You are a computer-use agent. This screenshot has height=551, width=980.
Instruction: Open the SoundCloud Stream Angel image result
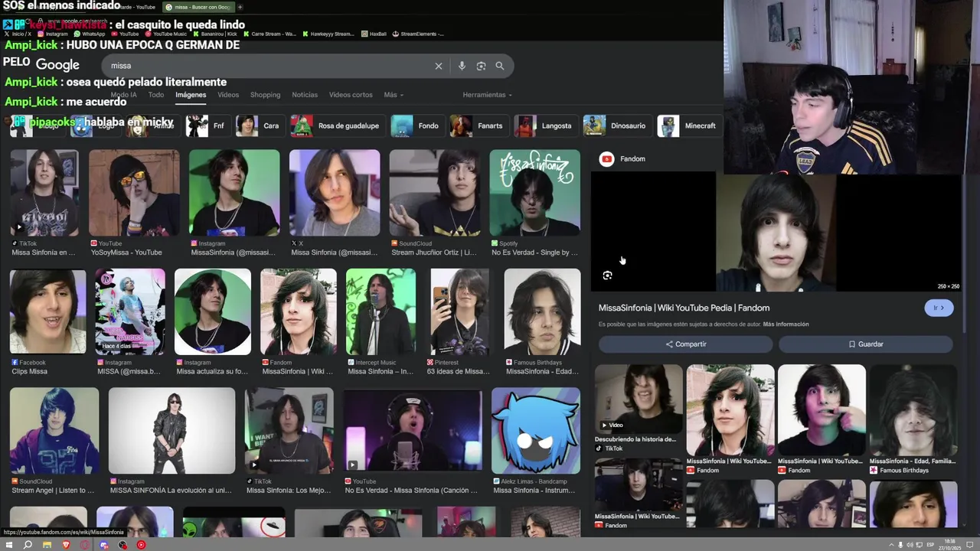[54, 431]
